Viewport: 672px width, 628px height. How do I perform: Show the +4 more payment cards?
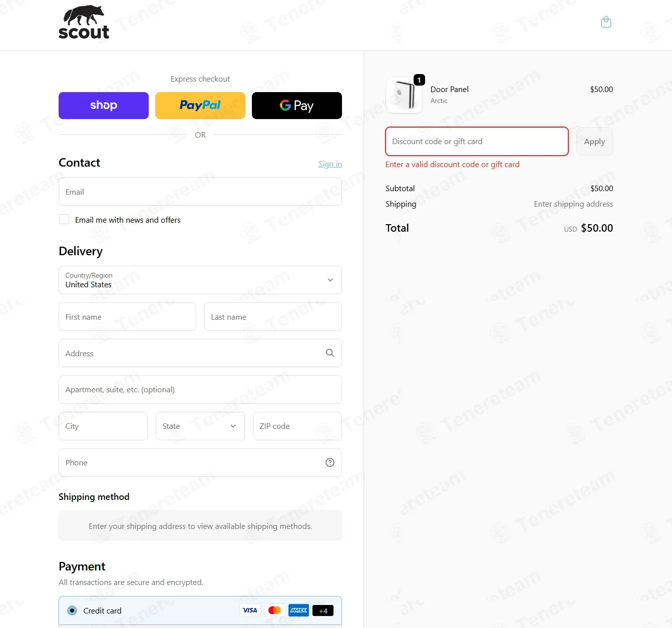[323, 610]
